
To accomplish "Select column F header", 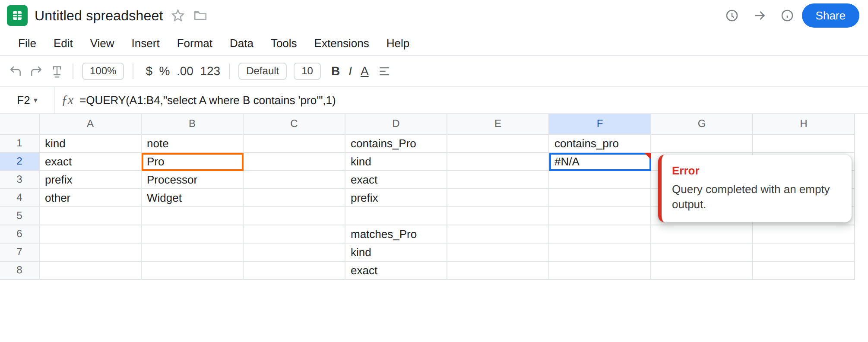I will point(599,124).
